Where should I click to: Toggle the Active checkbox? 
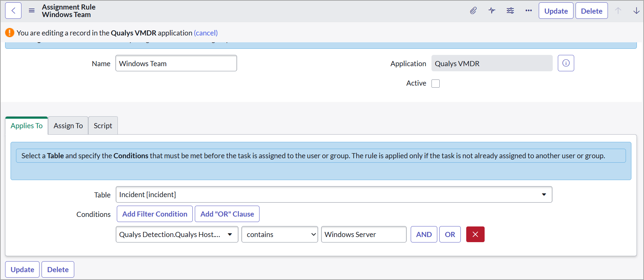[x=436, y=84]
